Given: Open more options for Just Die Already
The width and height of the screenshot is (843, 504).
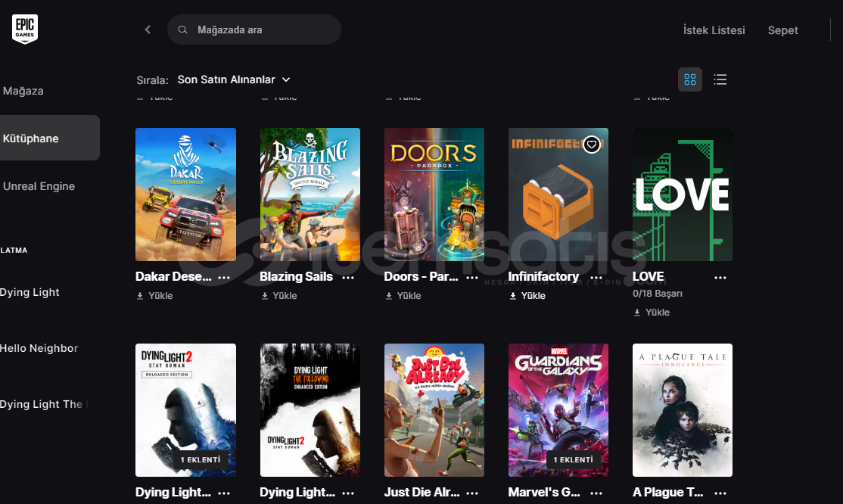Looking at the screenshot, I should (472, 493).
